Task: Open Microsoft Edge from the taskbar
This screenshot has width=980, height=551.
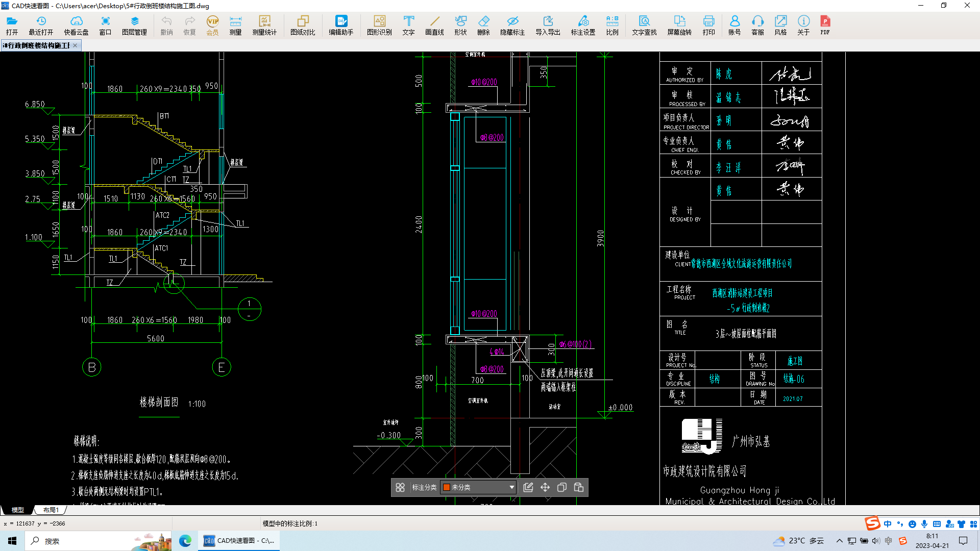Action: (185, 541)
